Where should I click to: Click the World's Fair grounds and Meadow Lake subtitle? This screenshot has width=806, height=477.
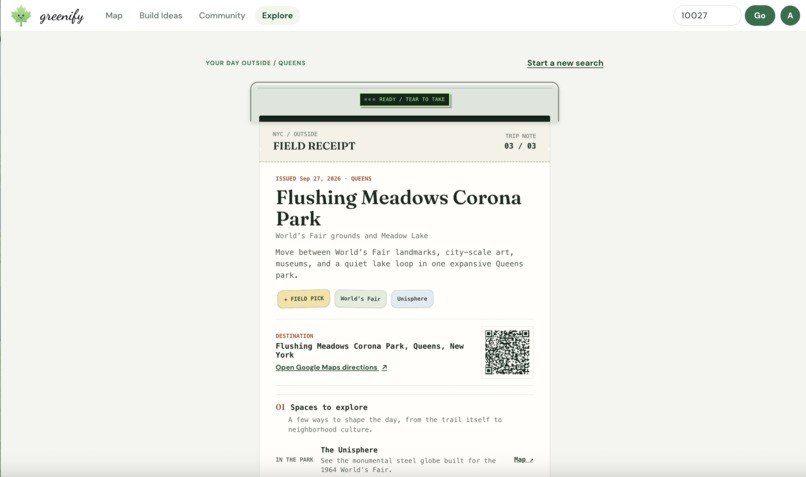352,235
